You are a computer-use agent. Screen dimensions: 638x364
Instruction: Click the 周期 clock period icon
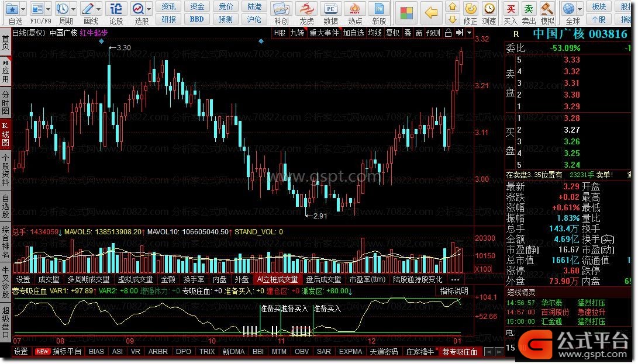(62, 9)
